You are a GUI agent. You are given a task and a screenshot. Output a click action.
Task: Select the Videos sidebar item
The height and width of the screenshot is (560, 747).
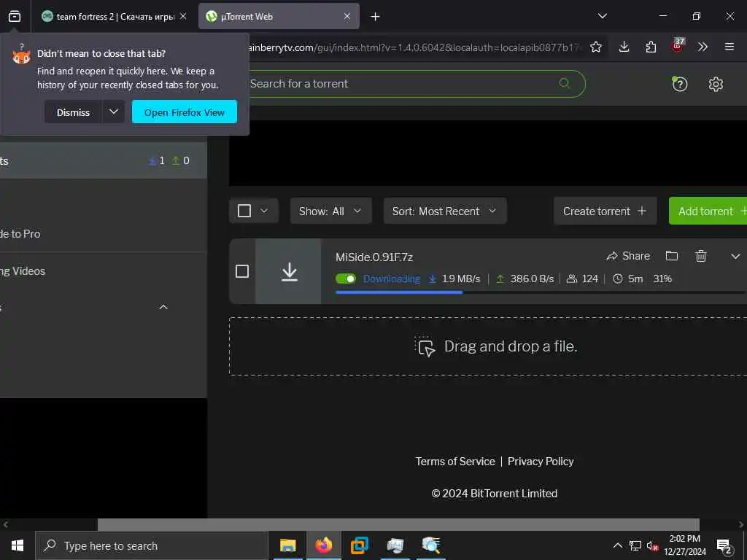click(104, 271)
